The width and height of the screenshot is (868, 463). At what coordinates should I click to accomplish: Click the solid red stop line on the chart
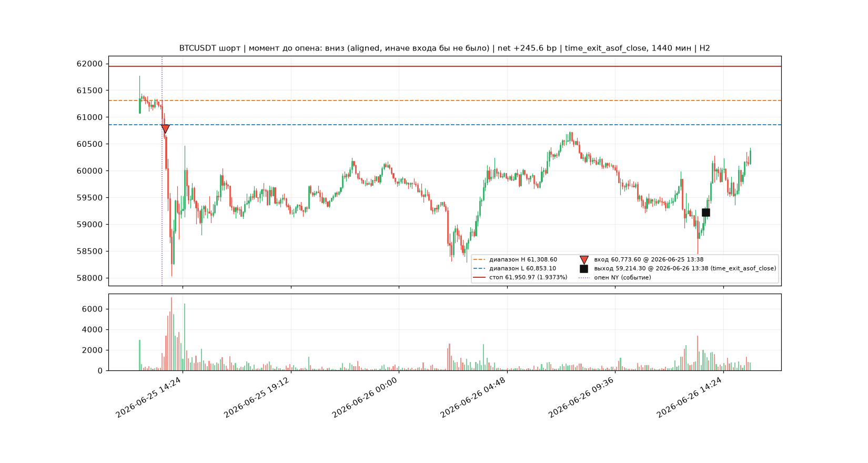445,66
